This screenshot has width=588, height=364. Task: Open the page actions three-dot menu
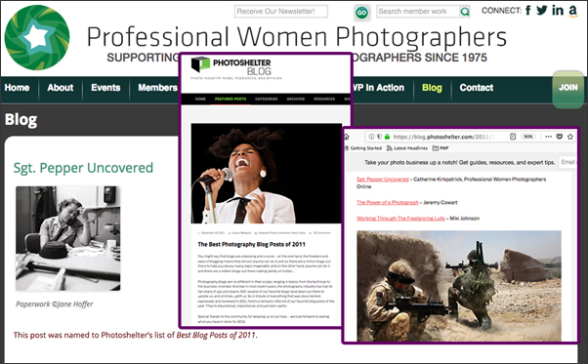548,137
